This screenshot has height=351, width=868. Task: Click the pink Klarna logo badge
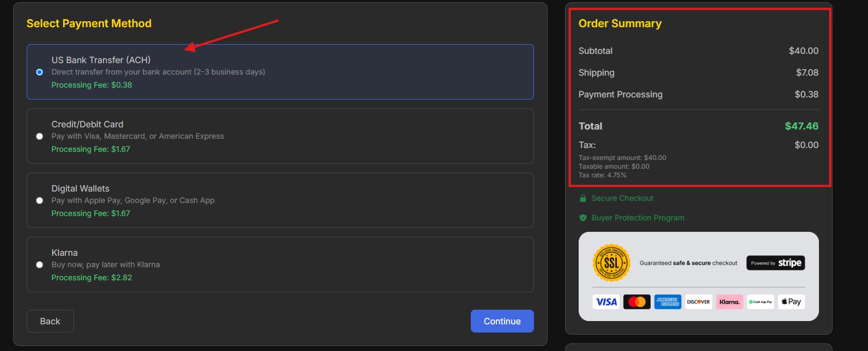pos(730,301)
